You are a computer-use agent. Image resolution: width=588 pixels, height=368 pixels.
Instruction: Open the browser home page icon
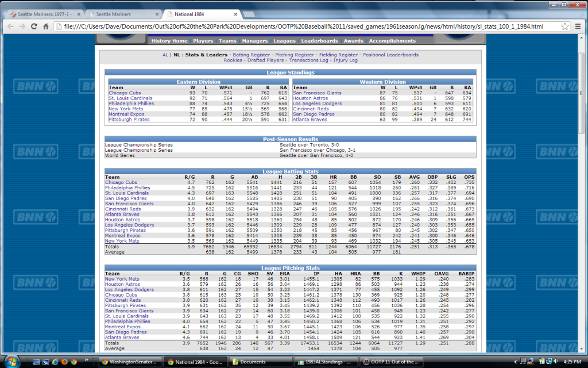pyautogui.click(x=46, y=26)
